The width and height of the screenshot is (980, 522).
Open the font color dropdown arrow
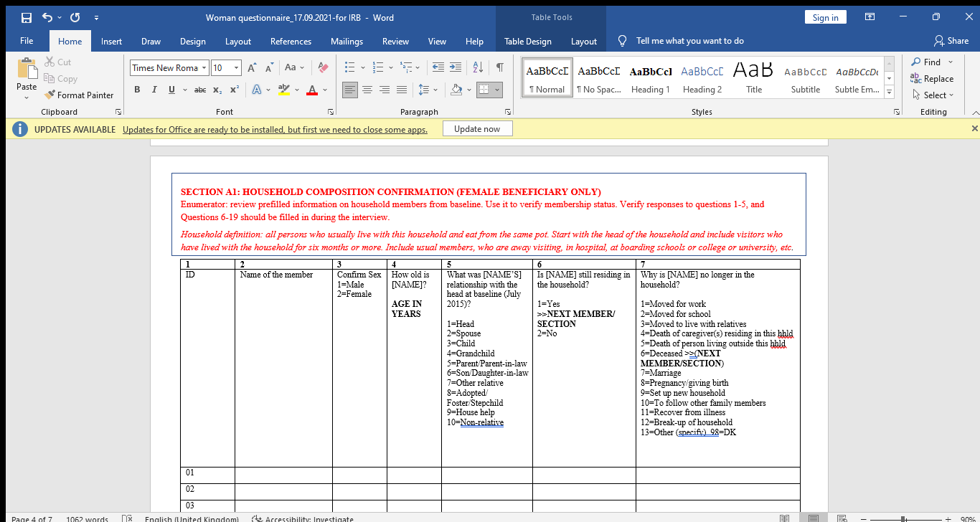pyautogui.click(x=324, y=90)
